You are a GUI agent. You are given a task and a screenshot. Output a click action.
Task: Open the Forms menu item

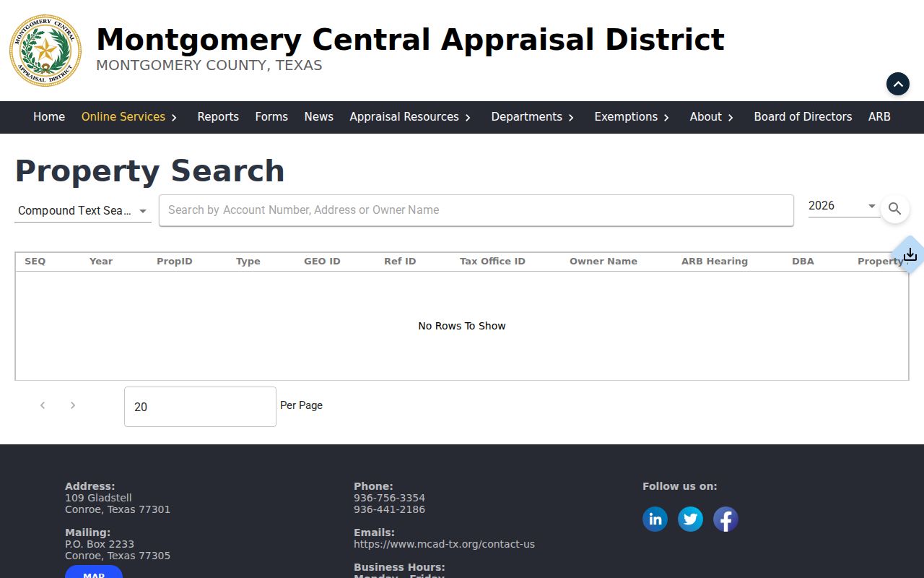[271, 116]
